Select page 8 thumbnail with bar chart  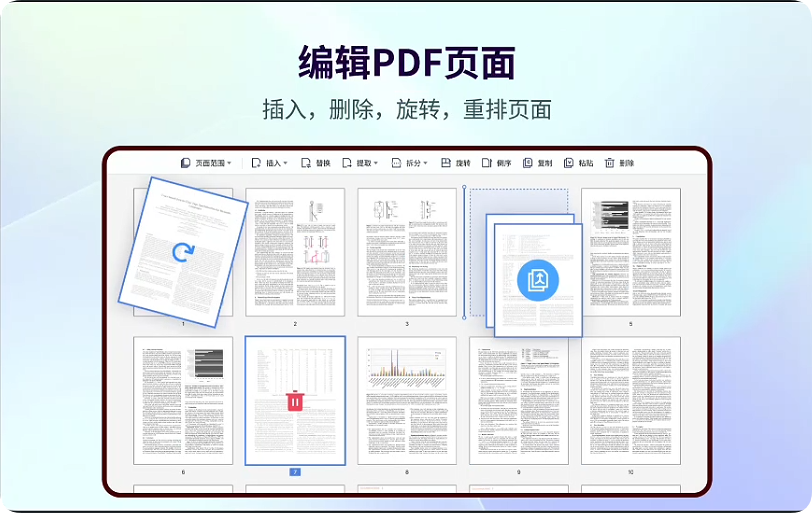(x=407, y=400)
